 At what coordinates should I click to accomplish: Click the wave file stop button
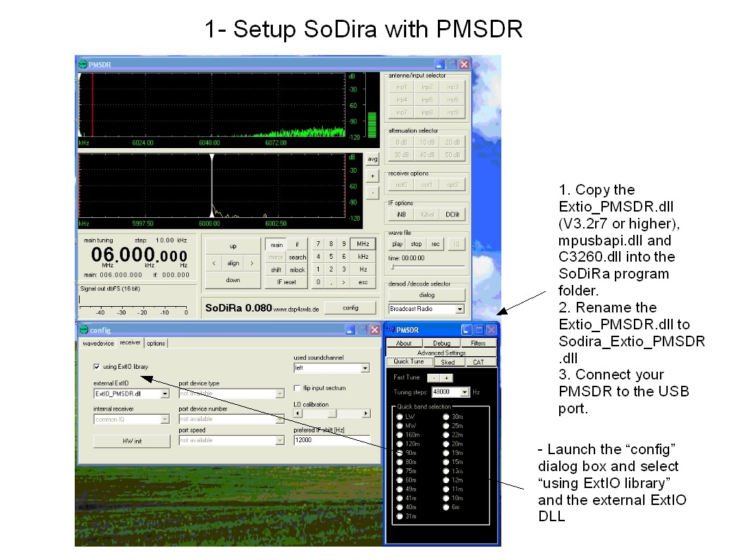[x=416, y=244]
